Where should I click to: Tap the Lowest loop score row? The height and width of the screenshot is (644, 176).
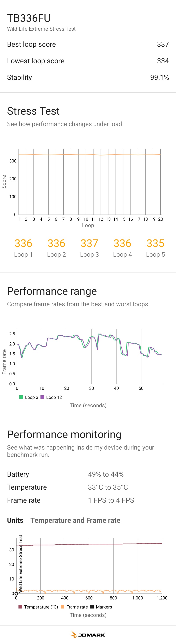(88, 61)
